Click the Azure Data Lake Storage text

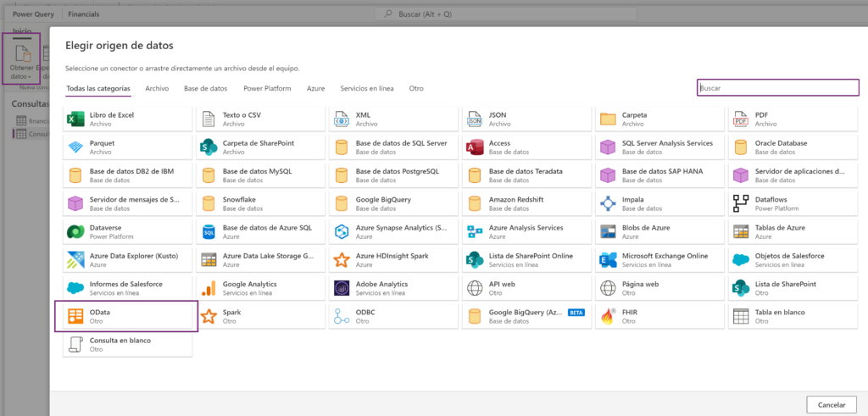pyautogui.click(x=269, y=256)
